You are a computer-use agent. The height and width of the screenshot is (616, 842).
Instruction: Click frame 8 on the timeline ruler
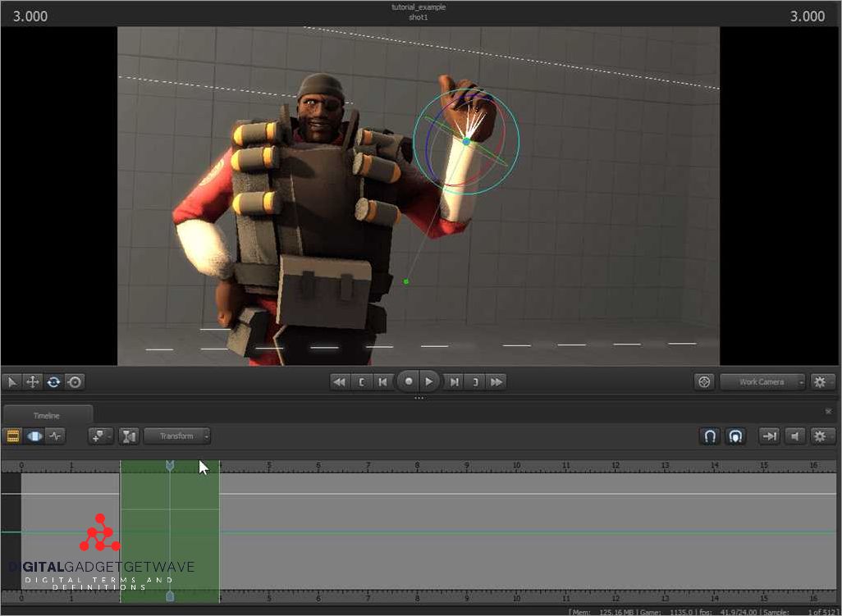tap(417, 464)
